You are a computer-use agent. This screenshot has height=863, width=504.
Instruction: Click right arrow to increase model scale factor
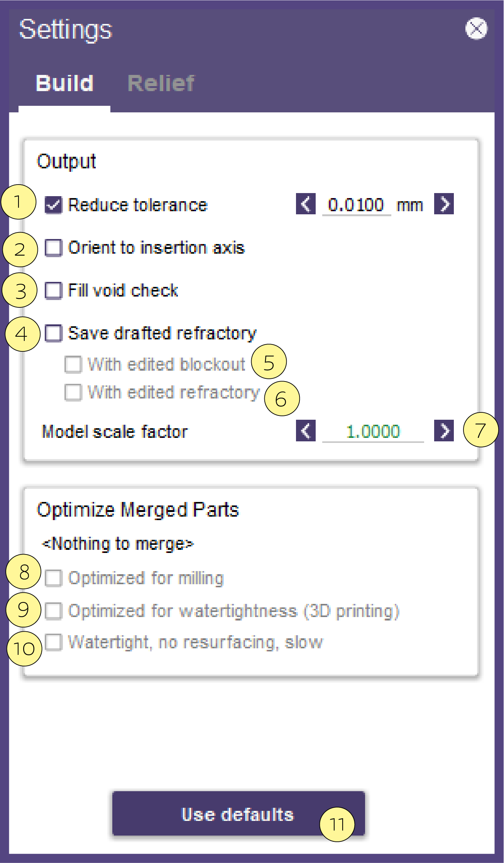[x=444, y=431]
